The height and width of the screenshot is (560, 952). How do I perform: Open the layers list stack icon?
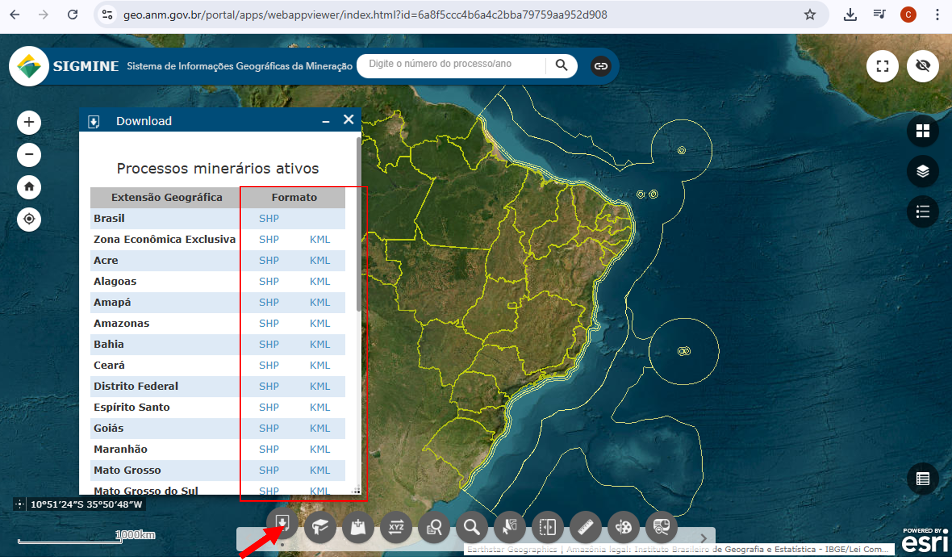pyautogui.click(x=923, y=171)
